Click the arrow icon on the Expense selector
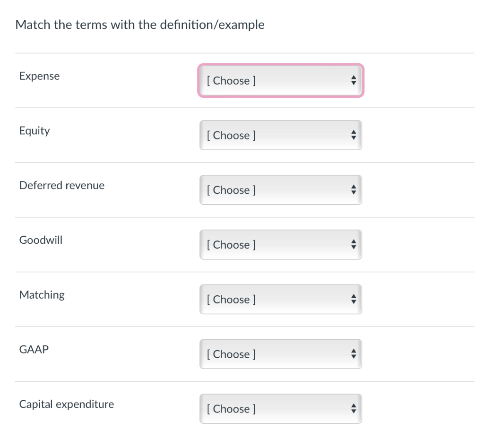Image resolution: width=484 pixels, height=448 pixels. 354,80
